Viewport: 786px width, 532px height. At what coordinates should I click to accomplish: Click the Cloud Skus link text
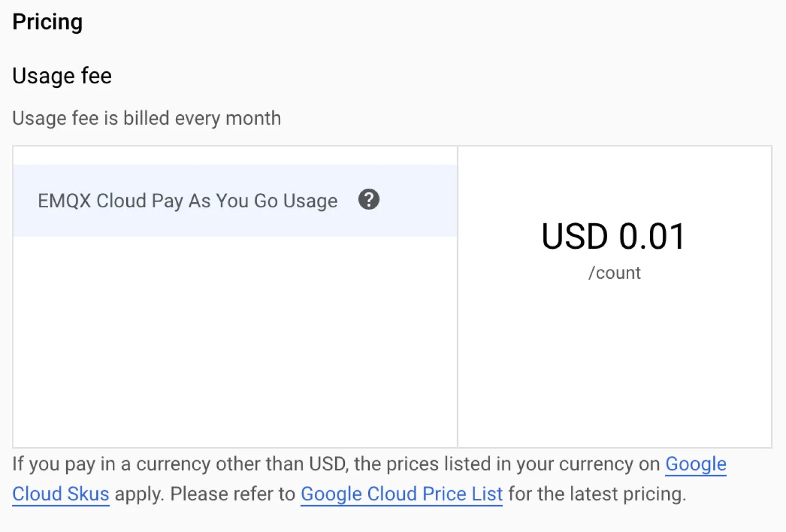click(61, 494)
